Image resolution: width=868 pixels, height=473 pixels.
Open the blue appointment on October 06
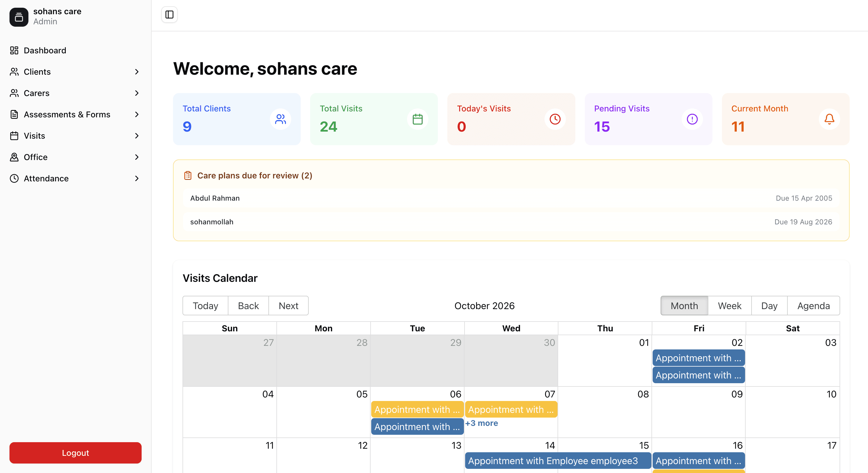pyautogui.click(x=417, y=427)
